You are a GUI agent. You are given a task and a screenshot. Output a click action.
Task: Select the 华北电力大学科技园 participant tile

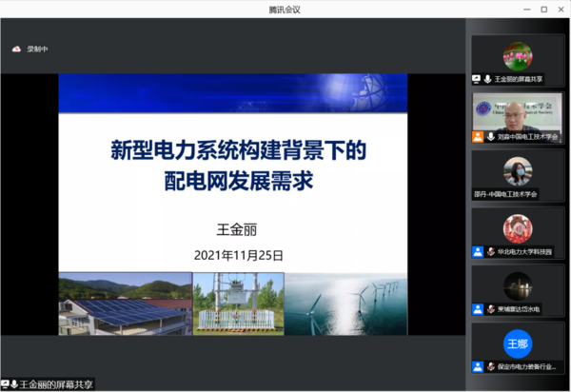point(517,231)
